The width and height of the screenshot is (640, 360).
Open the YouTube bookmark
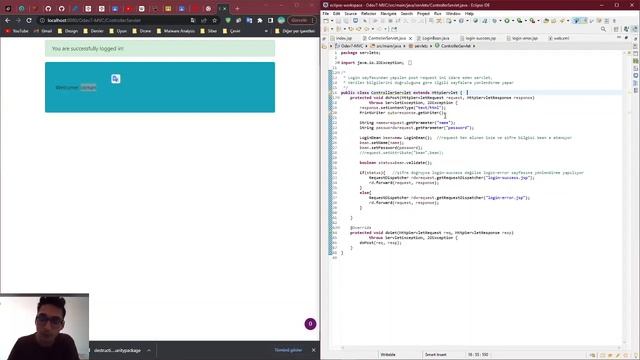coord(17,31)
